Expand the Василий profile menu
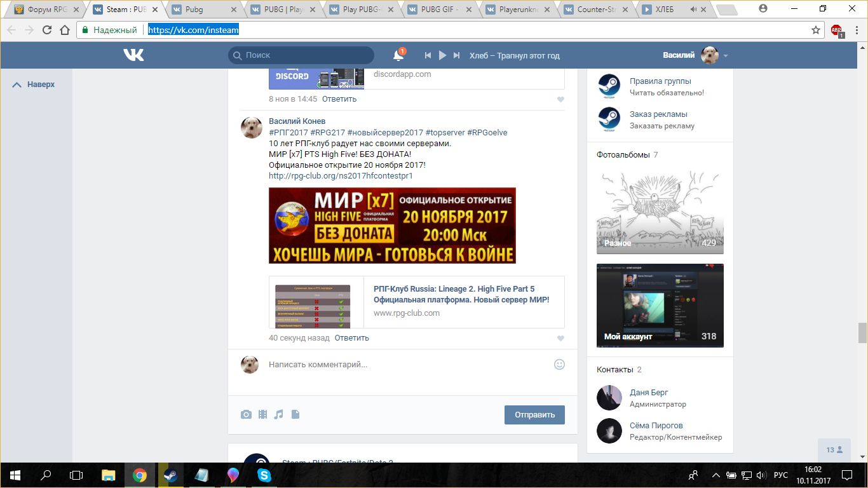 725,56
